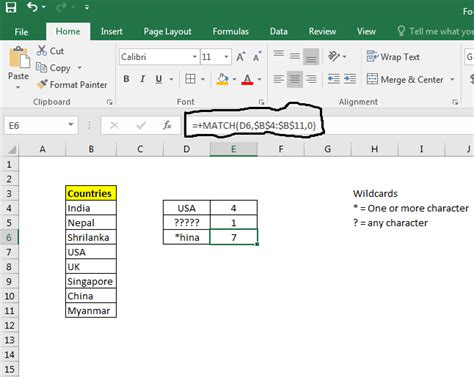This screenshot has width=474, height=377.
Task: Click Increase Indent icon
Action: point(350,79)
